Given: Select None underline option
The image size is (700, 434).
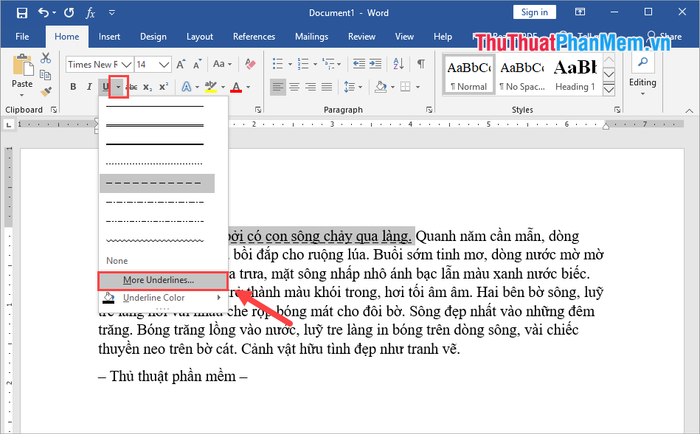Looking at the screenshot, I should (117, 261).
